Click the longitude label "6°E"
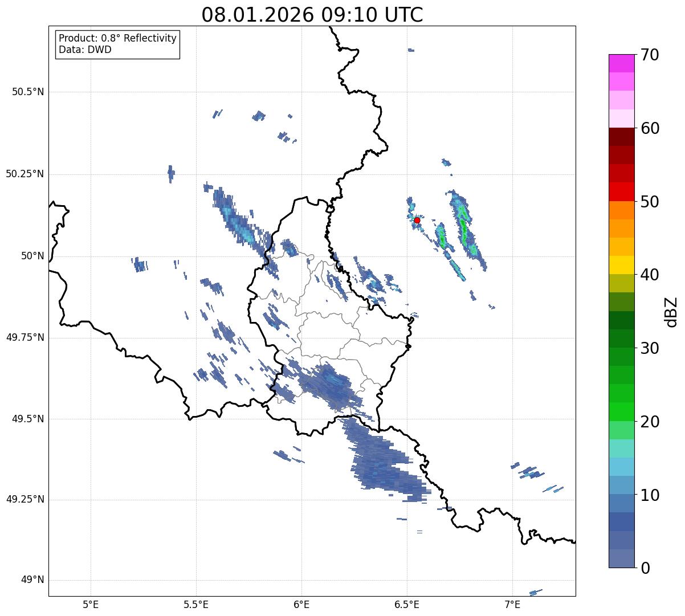Screen dimensions: 685x616 tap(301, 604)
